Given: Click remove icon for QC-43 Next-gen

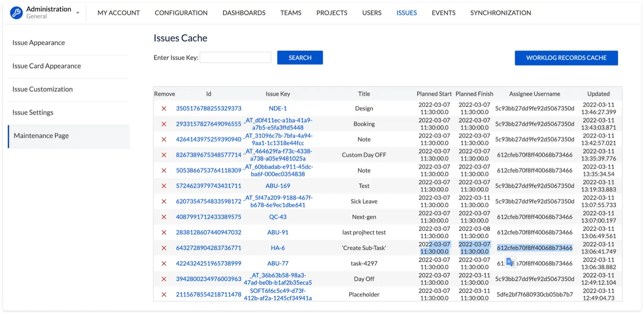Looking at the screenshot, I should (164, 217).
